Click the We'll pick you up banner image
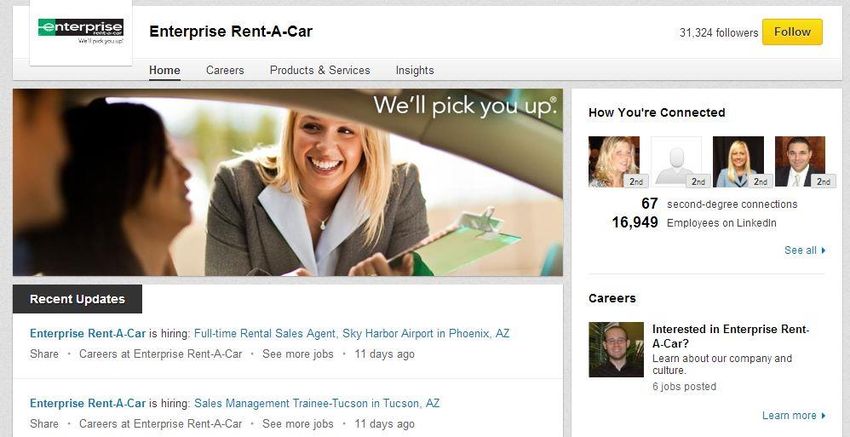This screenshot has height=437, width=850. pyautogui.click(x=288, y=182)
